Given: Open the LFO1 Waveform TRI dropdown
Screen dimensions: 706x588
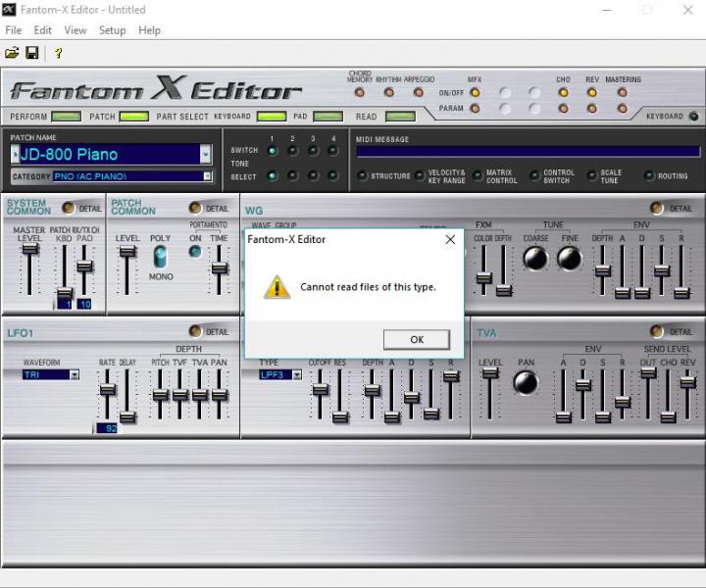Looking at the screenshot, I should pos(75,374).
